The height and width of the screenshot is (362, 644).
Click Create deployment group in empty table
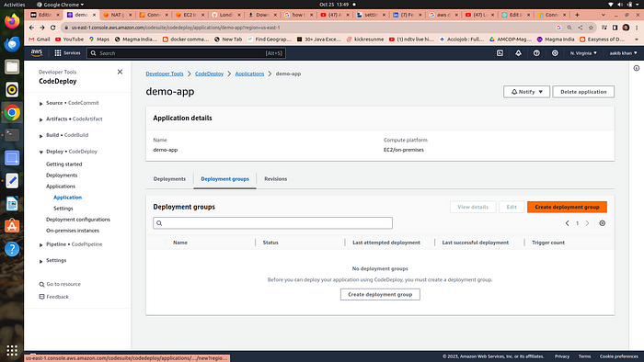380,294
